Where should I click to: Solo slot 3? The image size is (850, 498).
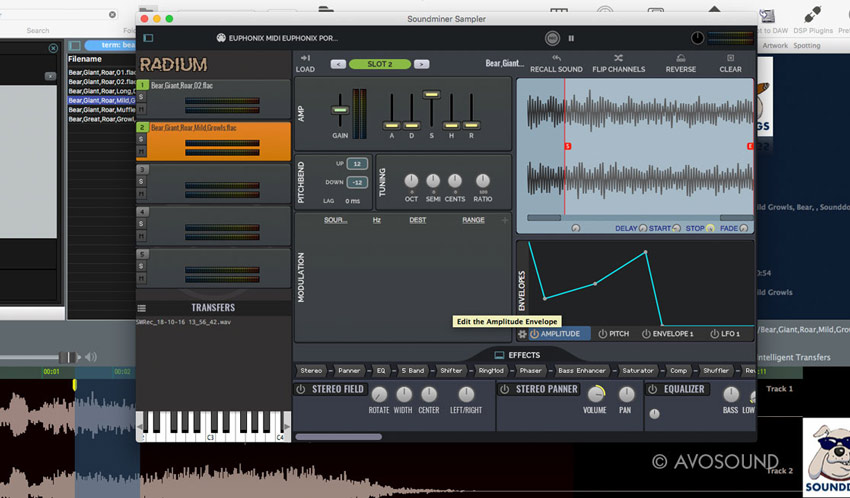coord(141,182)
